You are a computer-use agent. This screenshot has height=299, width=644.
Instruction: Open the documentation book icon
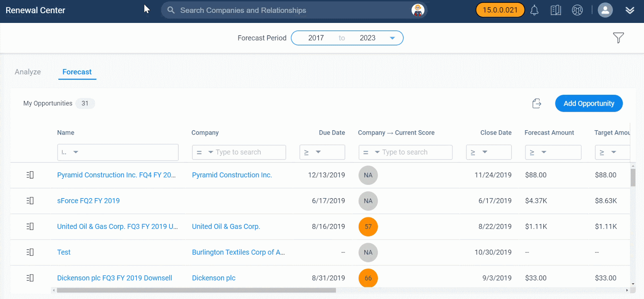pyautogui.click(x=556, y=10)
